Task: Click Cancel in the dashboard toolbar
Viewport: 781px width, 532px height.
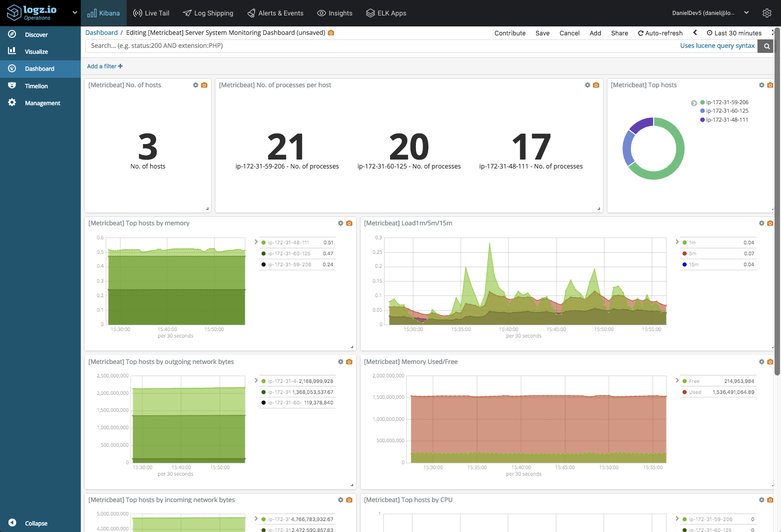Action: pyautogui.click(x=569, y=33)
